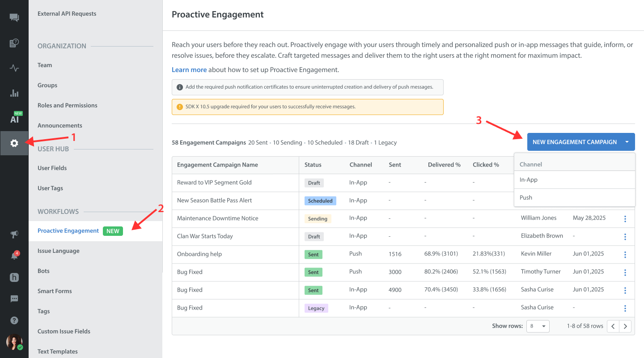Click the Status column header
644x358 pixels.
click(313, 165)
